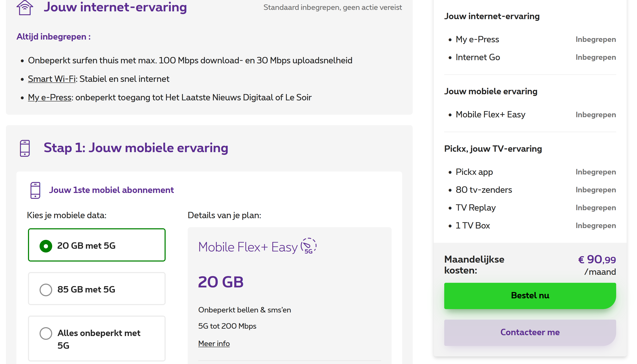Screen dimensions: 637x364
Task: Click Mobile Flex+ Easy in the summary list
Action: pyautogui.click(x=491, y=114)
